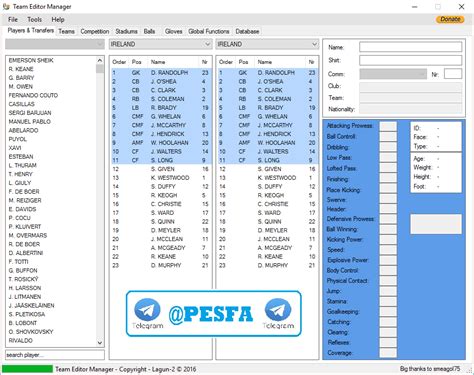
Task: Click the Team Editor Manager title icon
Action: click(x=6, y=6)
